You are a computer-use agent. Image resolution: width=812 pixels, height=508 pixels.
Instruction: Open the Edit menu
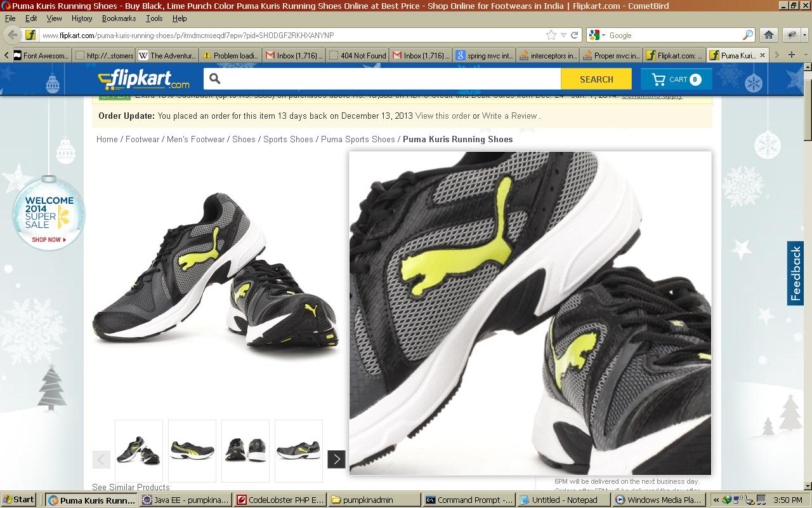tap(31, 18)
